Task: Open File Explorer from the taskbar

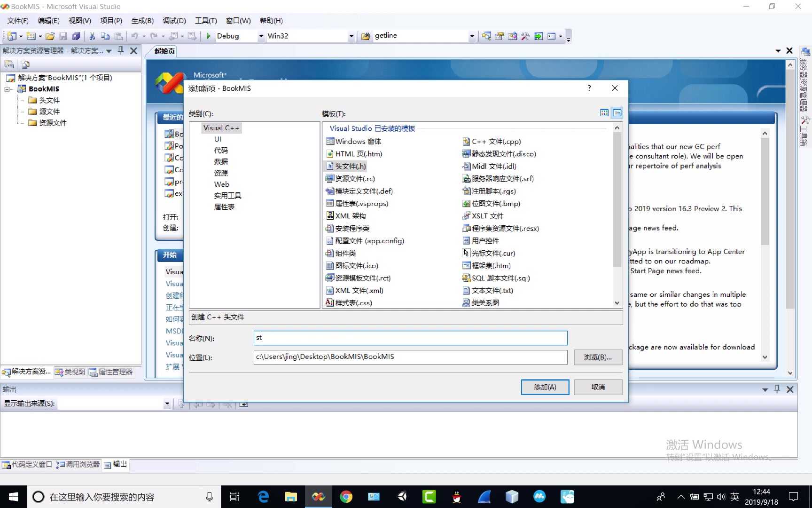Action: [291, 497]
